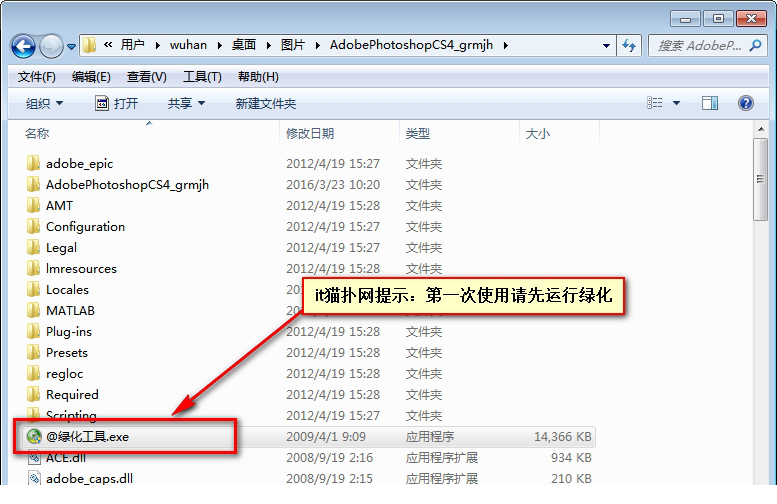Select the @绿化工具.exe application icon
Viewport: 777px width, 504px height.
tap(34, 436)
